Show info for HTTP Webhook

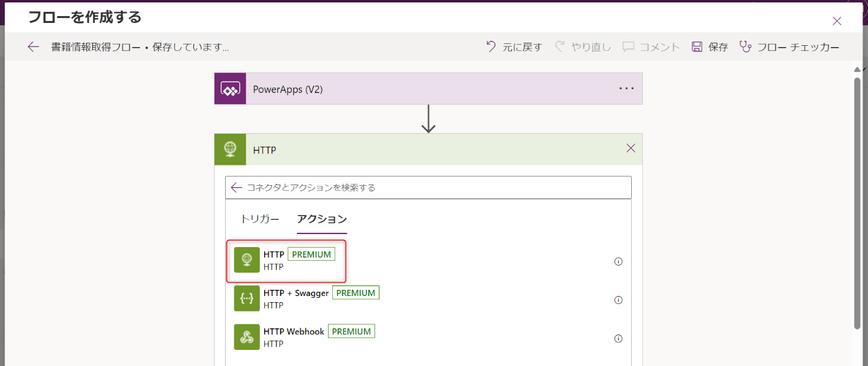pos(618,338)
